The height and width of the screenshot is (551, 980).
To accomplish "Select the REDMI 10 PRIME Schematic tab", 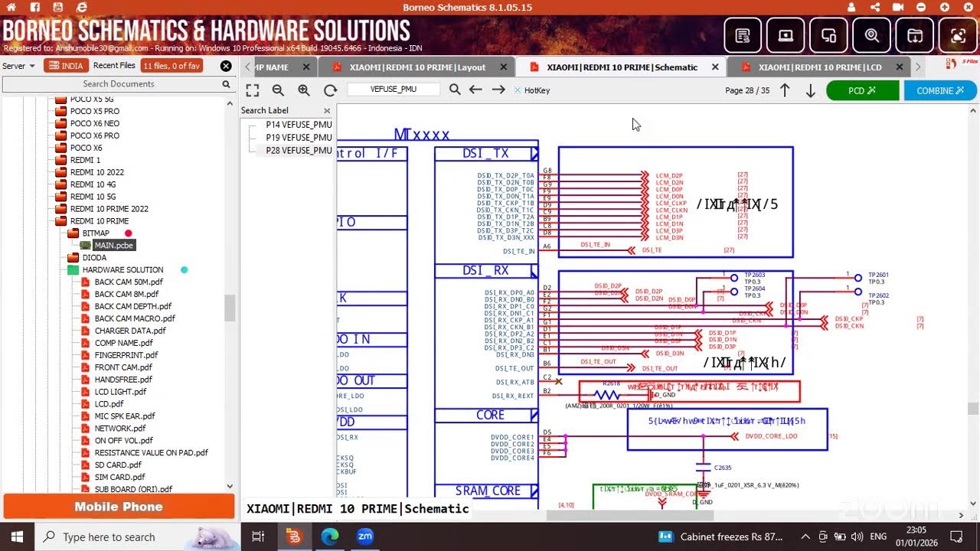I will pyautogui.click(x=622, y=67).
